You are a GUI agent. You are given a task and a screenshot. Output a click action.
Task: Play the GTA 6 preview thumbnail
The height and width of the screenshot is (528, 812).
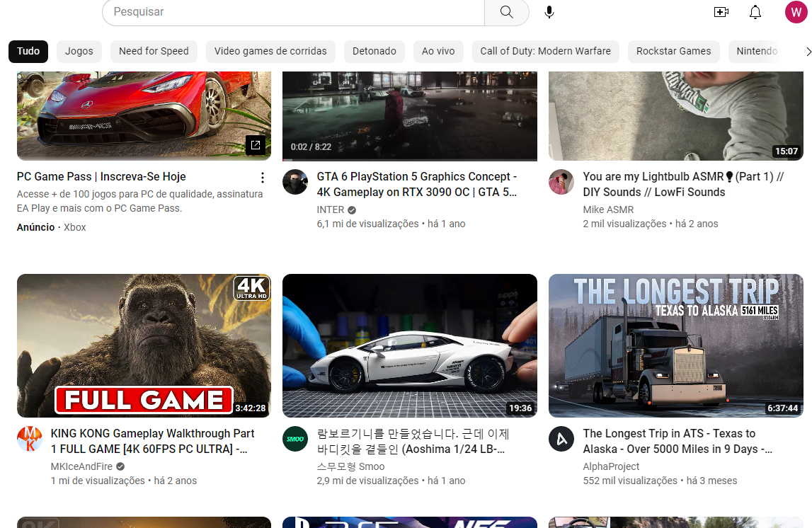410,115
